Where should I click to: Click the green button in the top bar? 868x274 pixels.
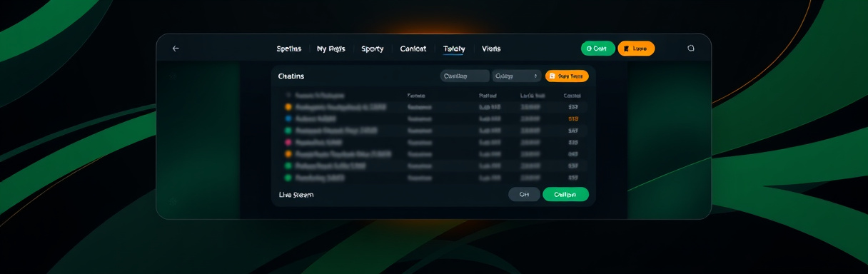[x=598, y=49]
